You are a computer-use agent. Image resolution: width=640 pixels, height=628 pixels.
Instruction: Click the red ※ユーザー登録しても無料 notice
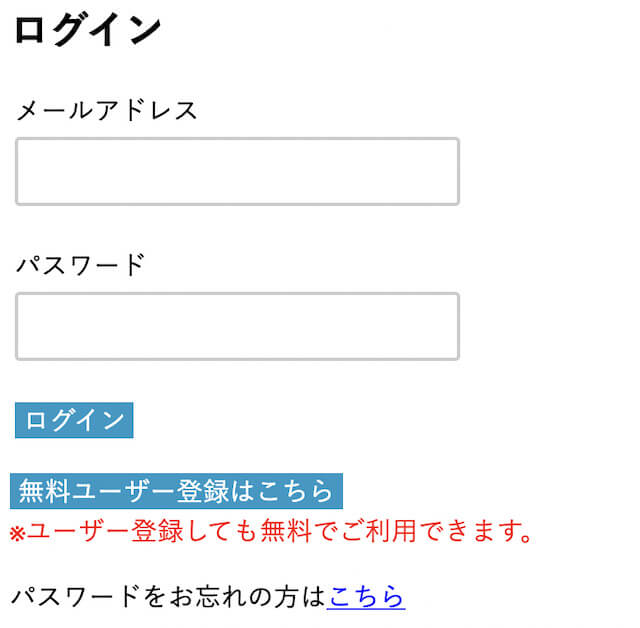270,530
